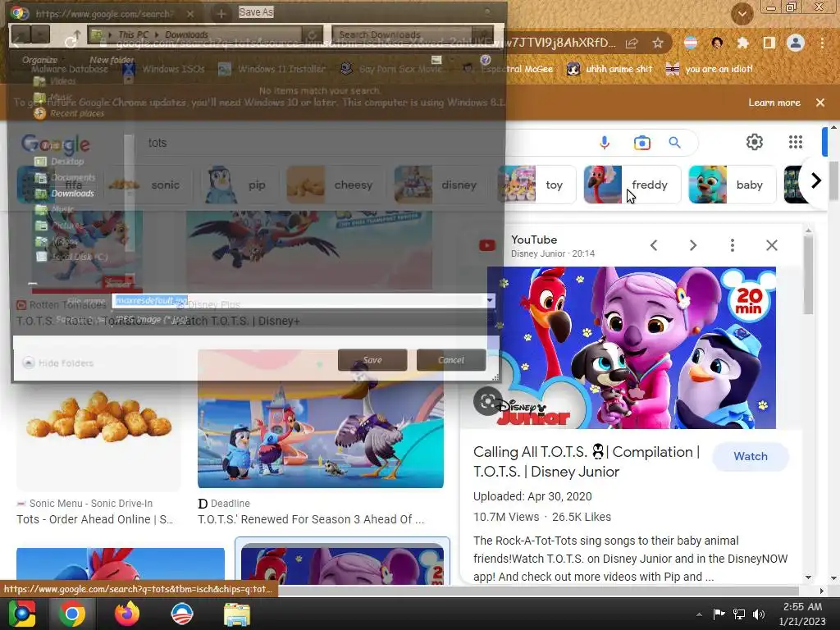Screen dimensions: 840x630
Task: Open Calling All T.O.T.S. video title link
Action: (587, 462)
